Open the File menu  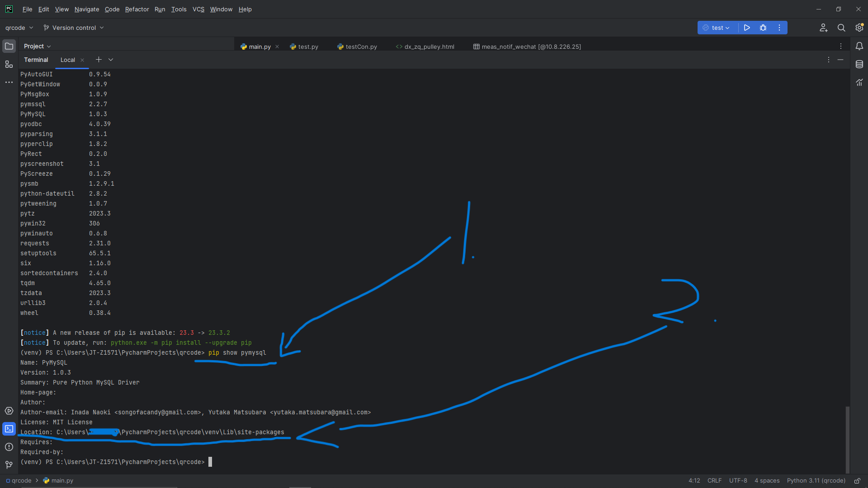point(27,9)
